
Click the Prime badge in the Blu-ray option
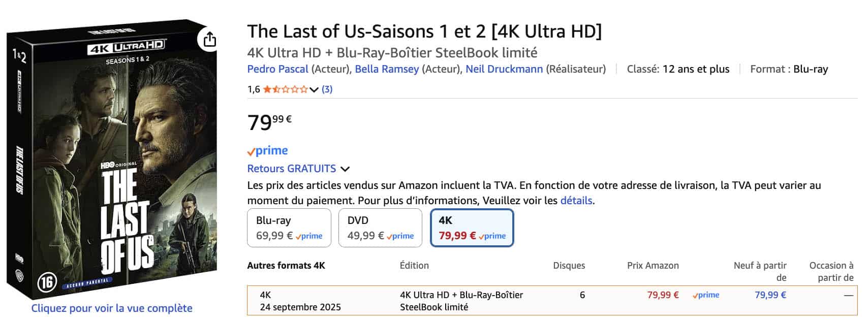tap(309, 236)
